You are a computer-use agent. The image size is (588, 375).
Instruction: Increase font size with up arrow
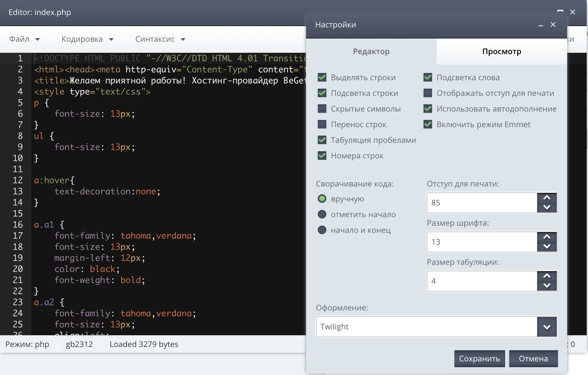547,237
